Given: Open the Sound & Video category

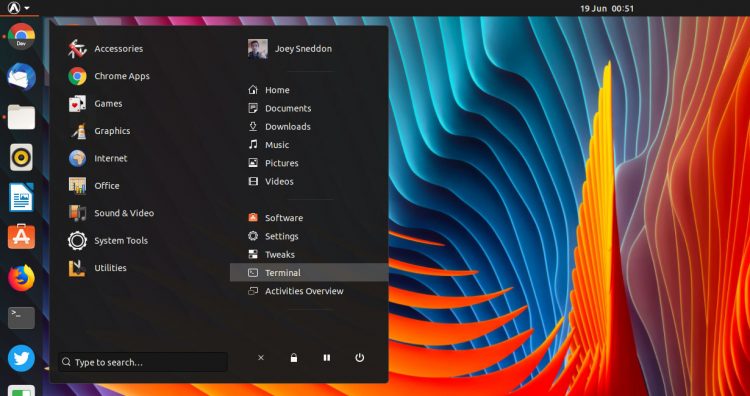Looking at the screenshot, I should [x=110, y=213].
